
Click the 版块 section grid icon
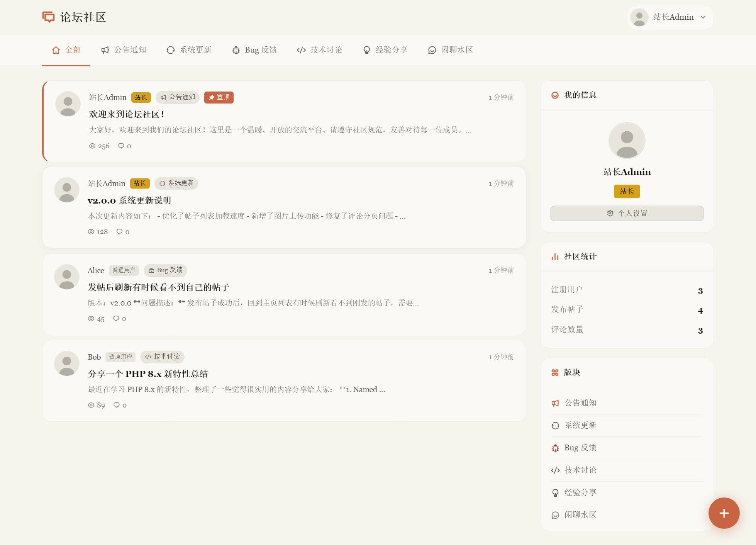555,373
